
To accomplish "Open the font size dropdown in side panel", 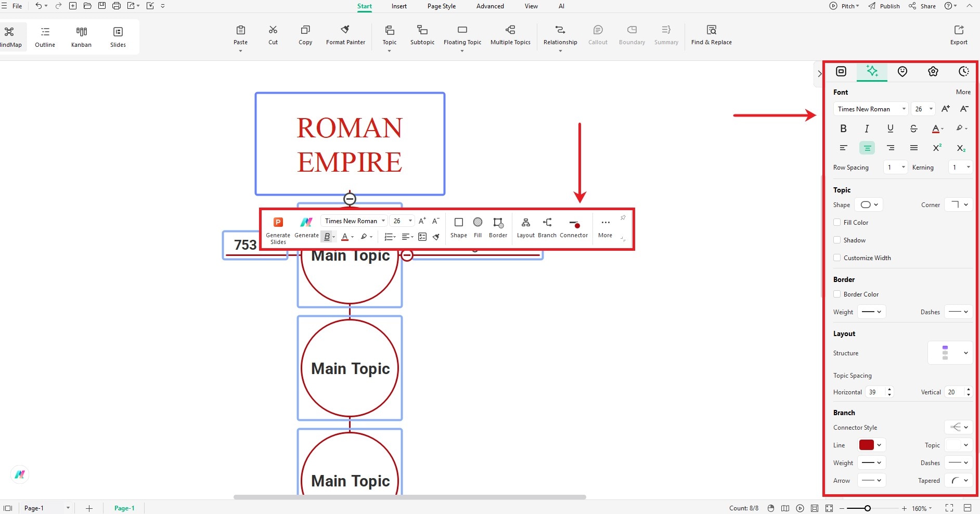I will [923, 109].
